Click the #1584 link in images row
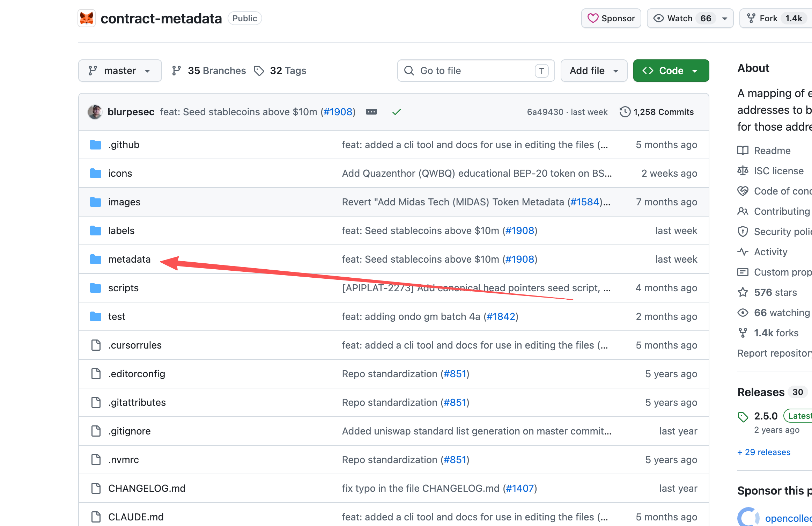 pos(585,202)
